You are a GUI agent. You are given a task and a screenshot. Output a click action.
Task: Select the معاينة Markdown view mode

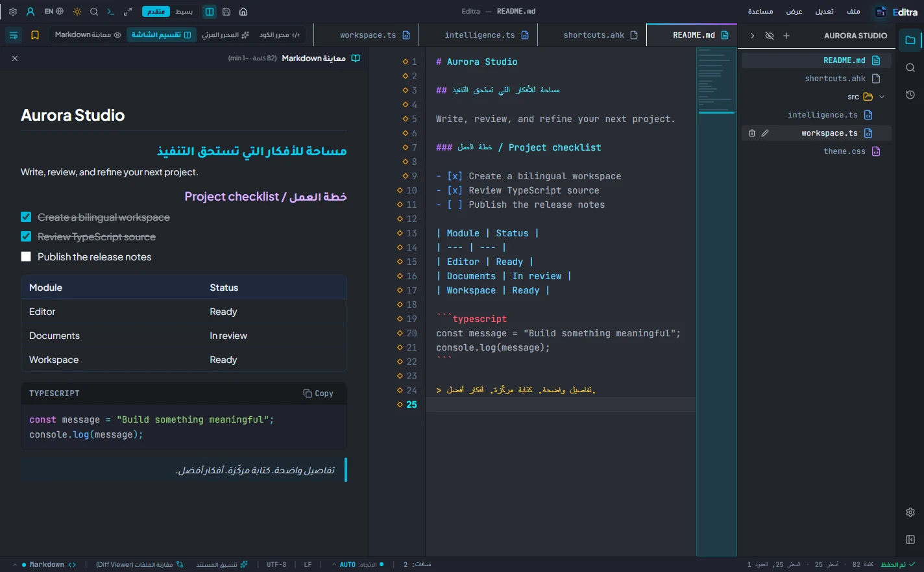click(88, 35)
